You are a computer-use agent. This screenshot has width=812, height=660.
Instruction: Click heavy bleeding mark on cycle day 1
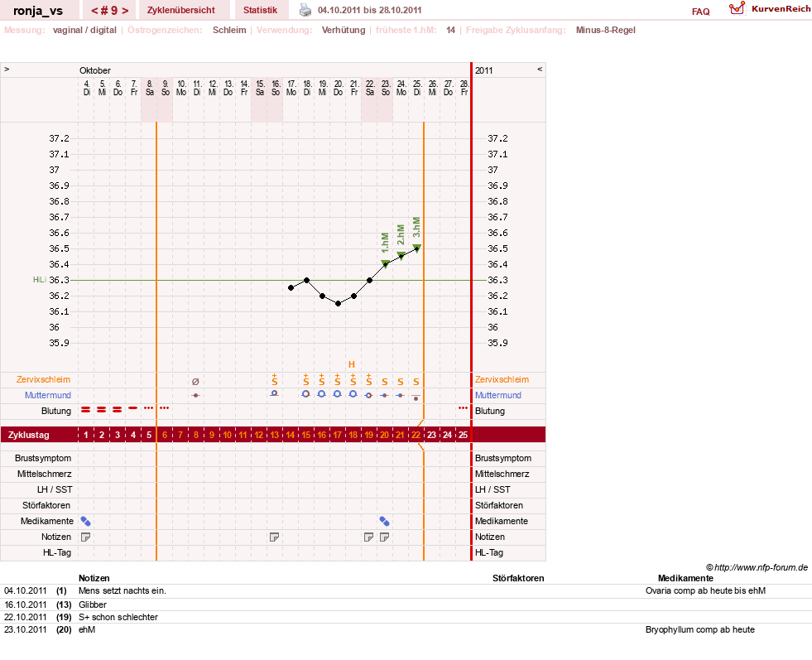pyautogui.click(x=86, y=409)
